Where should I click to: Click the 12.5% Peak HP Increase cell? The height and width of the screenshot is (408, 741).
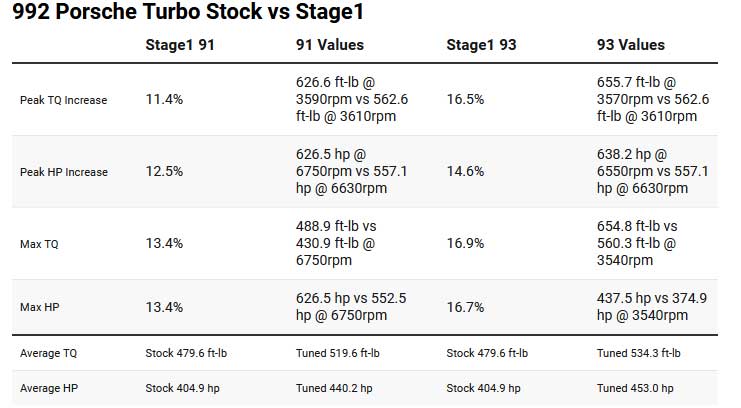tap(164, 172)
